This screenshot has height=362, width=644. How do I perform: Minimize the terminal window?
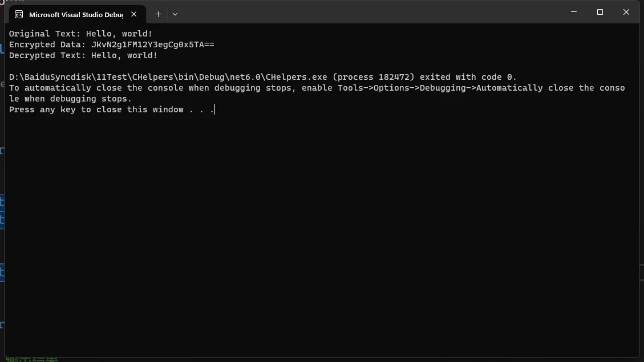tap(574, 12)
